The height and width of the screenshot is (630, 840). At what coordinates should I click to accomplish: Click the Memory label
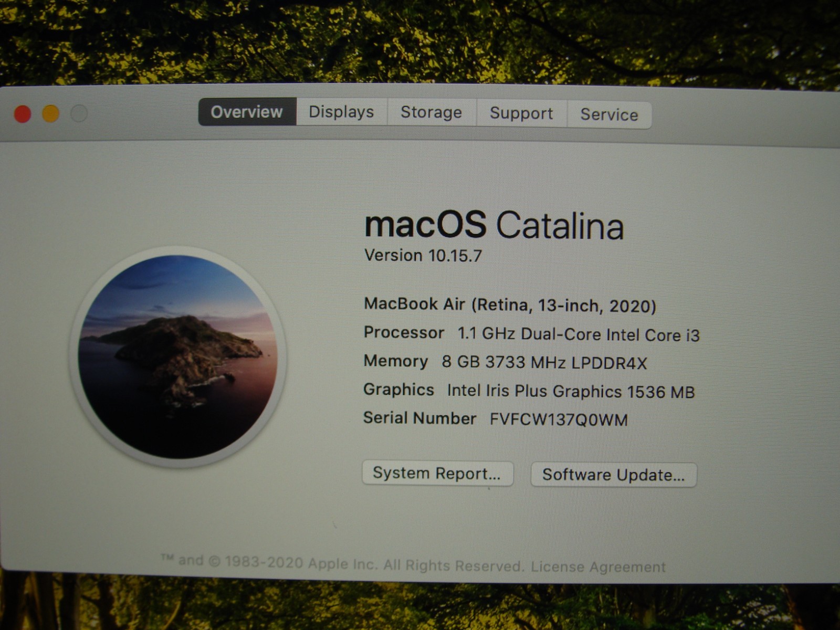[x=396, y=361]
